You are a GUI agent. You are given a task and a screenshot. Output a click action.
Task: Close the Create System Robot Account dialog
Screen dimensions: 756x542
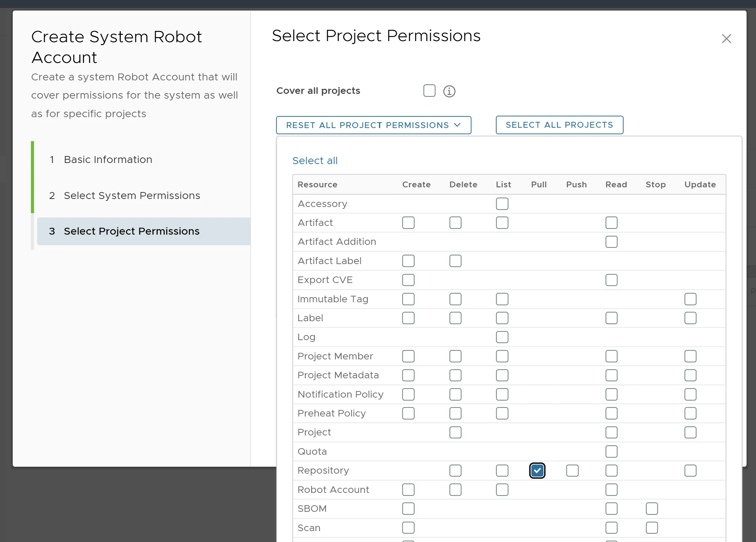point(726,39)
